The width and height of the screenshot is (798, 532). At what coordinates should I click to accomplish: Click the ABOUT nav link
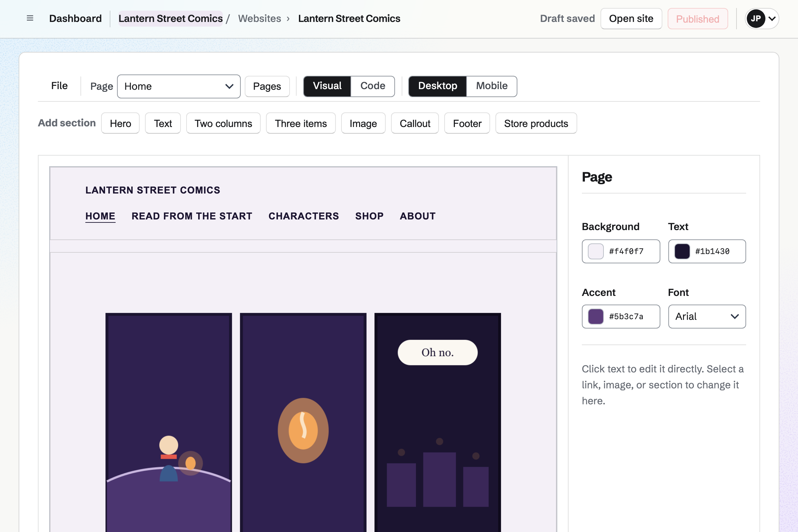point(418,216)
